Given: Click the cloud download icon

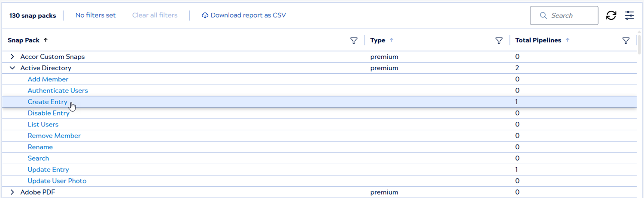Looking at the screenshot, I should click(205, 15).
